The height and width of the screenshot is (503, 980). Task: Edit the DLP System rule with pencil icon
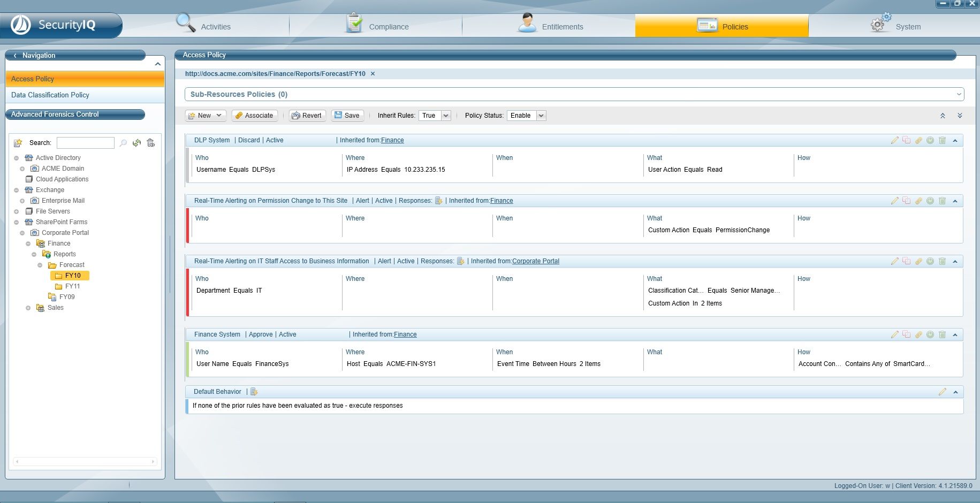pos(894,140)
